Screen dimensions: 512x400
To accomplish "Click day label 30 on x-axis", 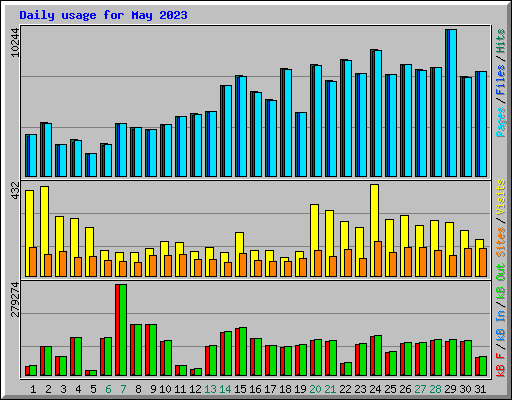I will pos(465,389).
